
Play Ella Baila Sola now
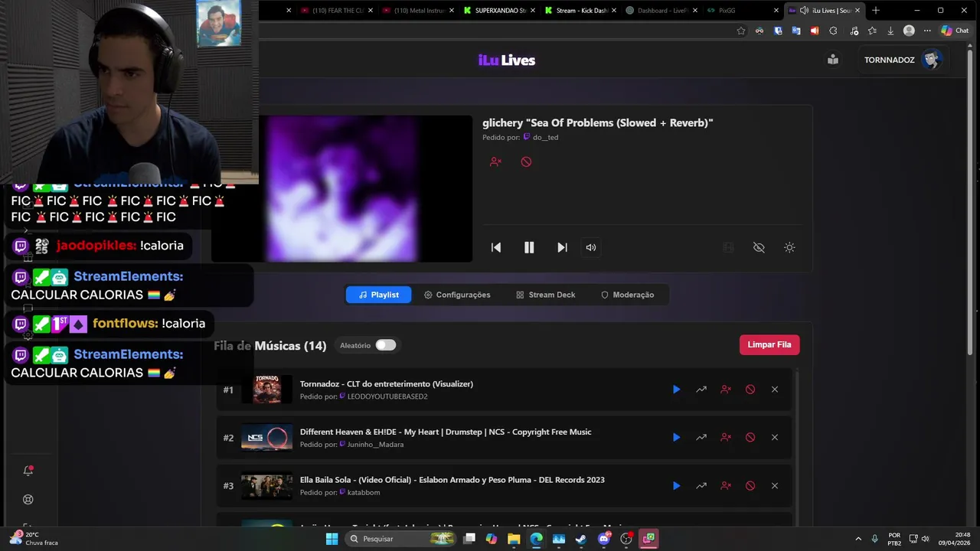(676, 486)
